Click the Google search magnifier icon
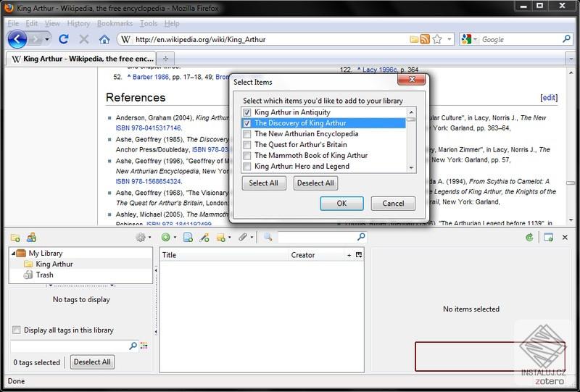 tap(566, 38)
